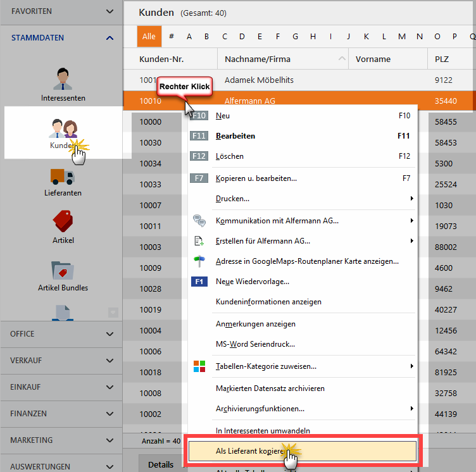Switch to the Details tab

pyautogui.click(x=161, y=464)
